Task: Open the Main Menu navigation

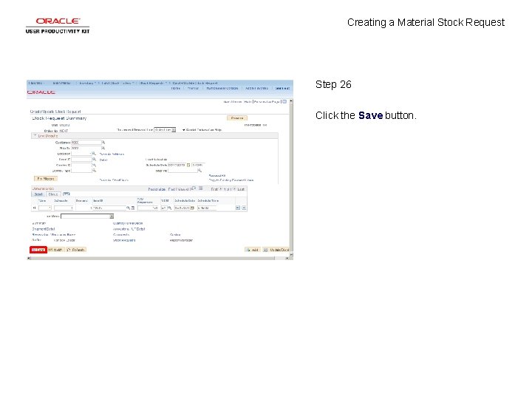Action: tap(62, 83)
